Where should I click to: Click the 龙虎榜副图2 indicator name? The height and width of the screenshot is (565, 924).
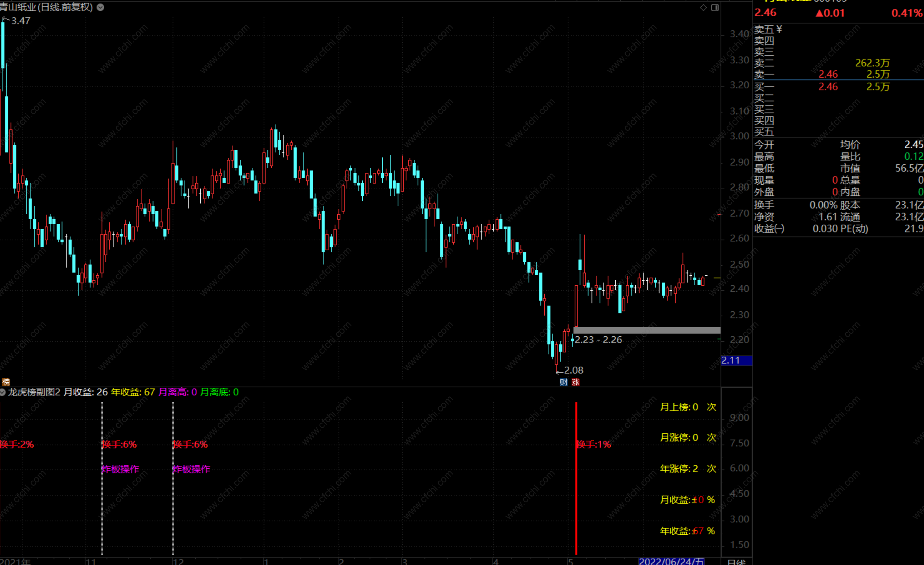pos(34,392)
